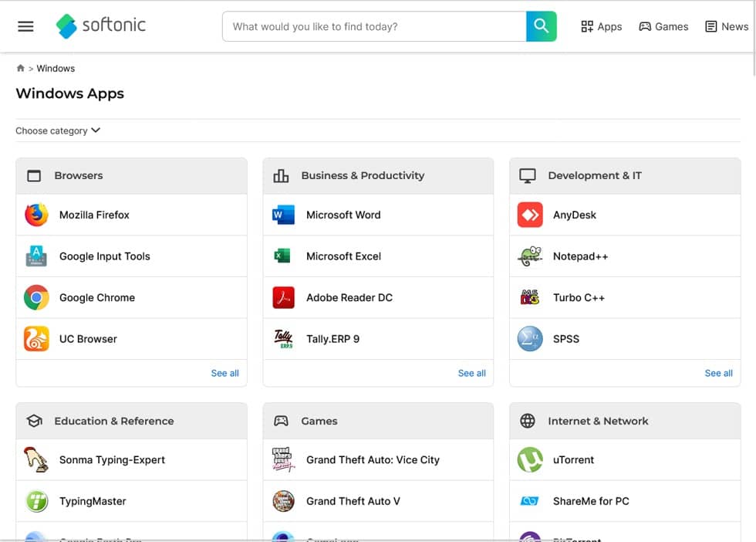Click the Microsoft Excel icon

(x=283, y=256)
